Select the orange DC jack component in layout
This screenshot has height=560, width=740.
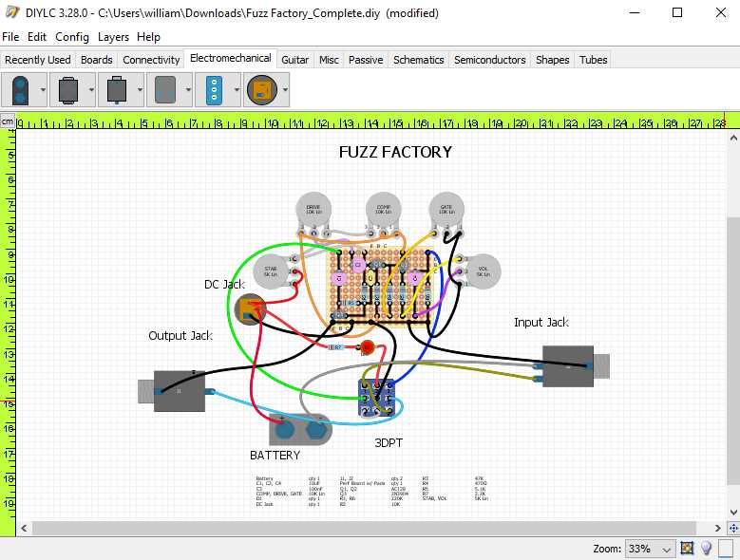pyautogui.click(x=251, y=309)
